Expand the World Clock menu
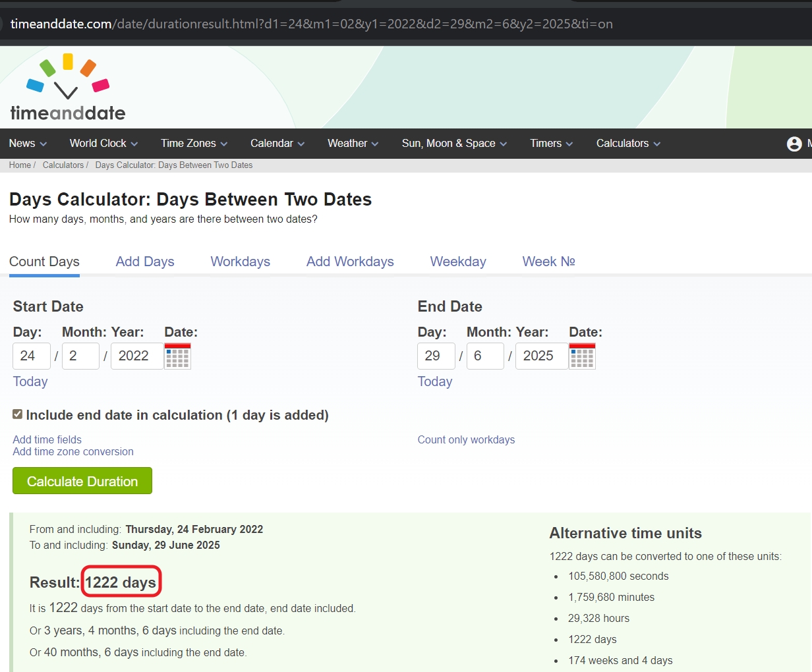 (x=103, y=143)
